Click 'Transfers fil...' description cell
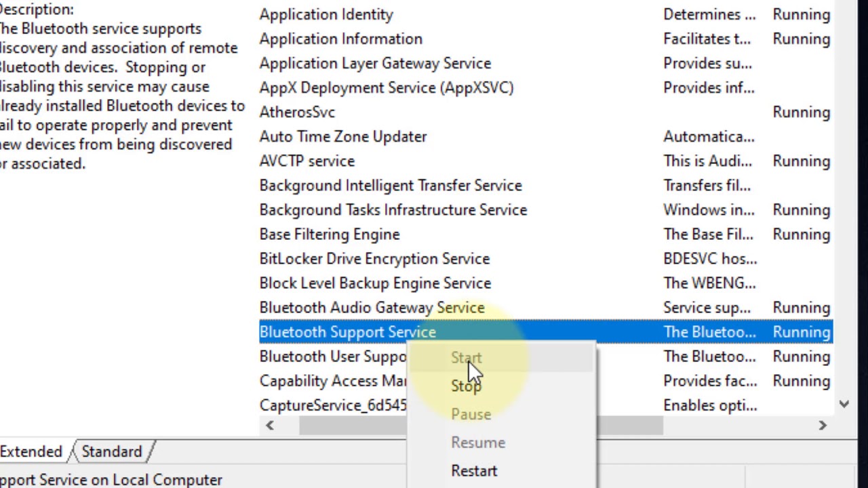Image resolution: width=868 pixels, height=488 pixels. point(707,185)
